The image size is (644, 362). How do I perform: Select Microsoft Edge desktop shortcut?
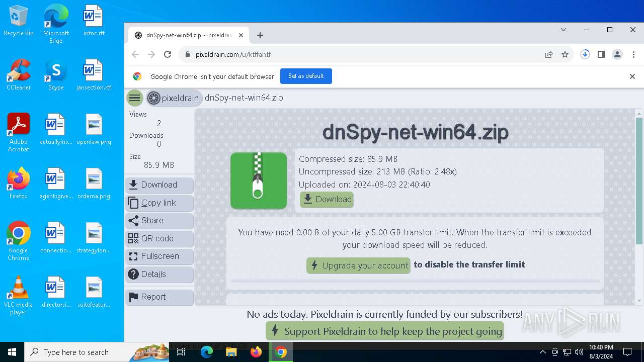point(56,24)
